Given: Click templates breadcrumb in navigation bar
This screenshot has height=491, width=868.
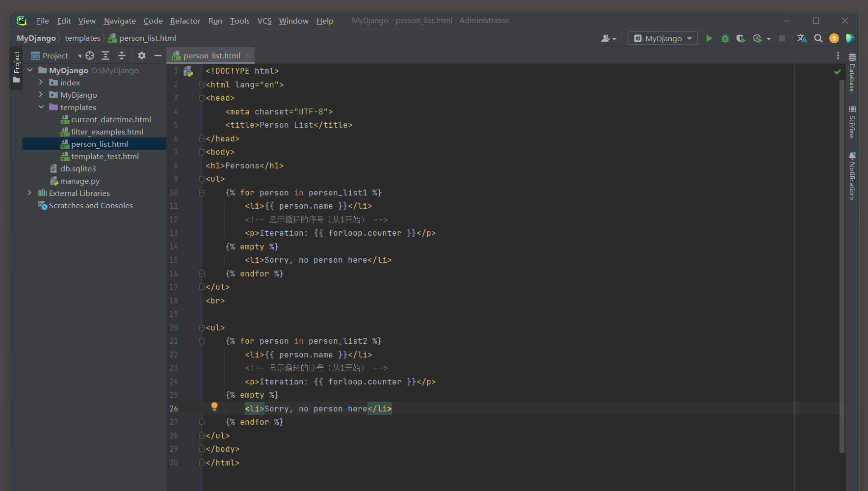Looking at the screenshot, I should (82, 38).
